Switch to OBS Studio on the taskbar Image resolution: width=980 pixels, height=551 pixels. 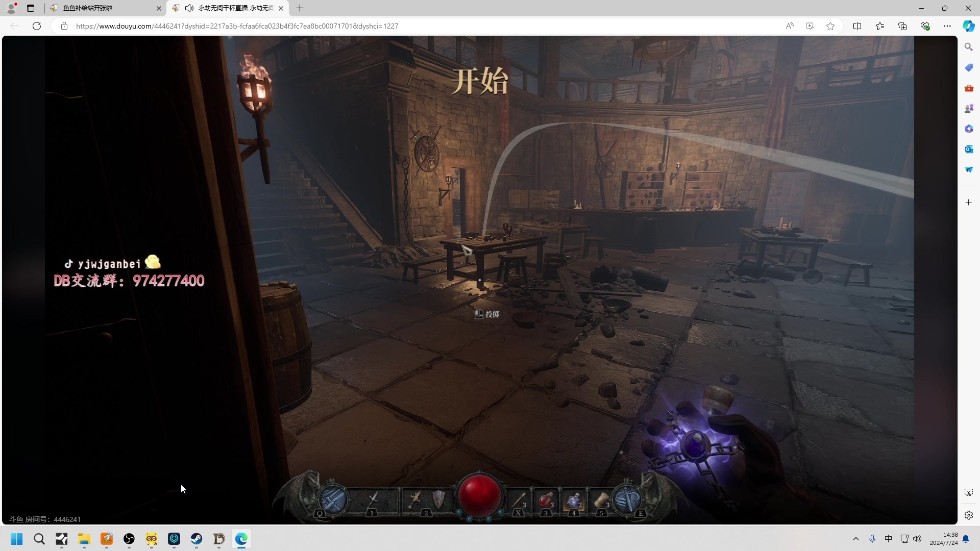(129, 539)
